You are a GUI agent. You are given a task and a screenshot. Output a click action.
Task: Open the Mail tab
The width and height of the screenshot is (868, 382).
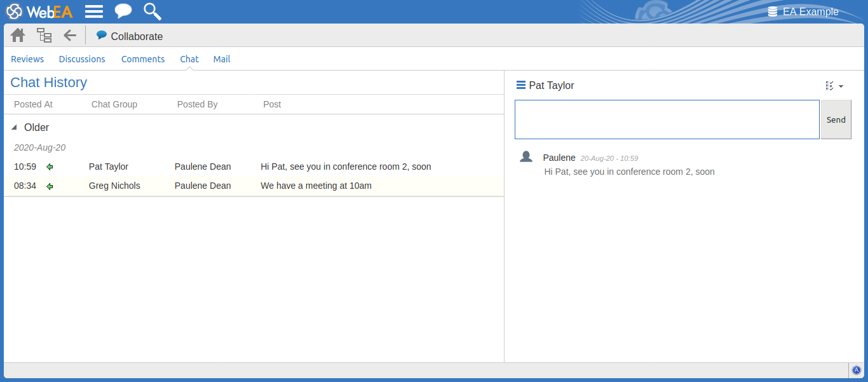tap(222, 59)
